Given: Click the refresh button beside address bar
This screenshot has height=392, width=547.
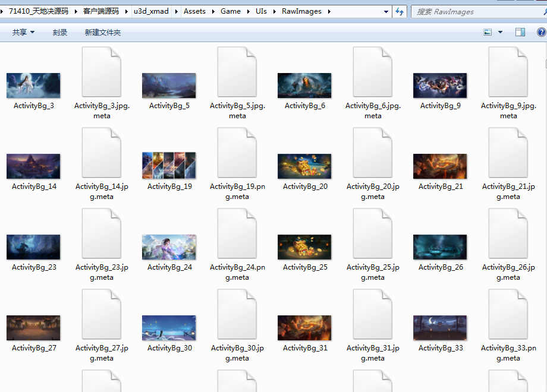Looking at the screenshot, I should coord(400,11).
